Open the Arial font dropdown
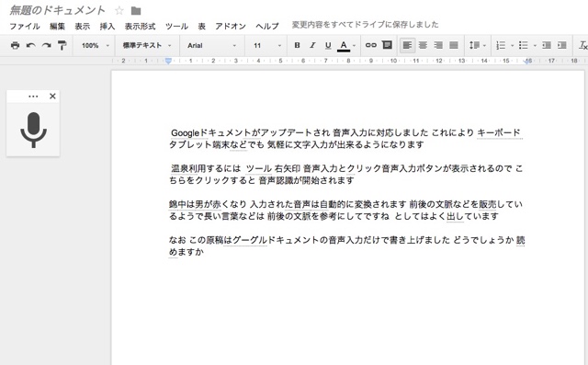This screenshot has width=588, height=365. coord(212,45)
